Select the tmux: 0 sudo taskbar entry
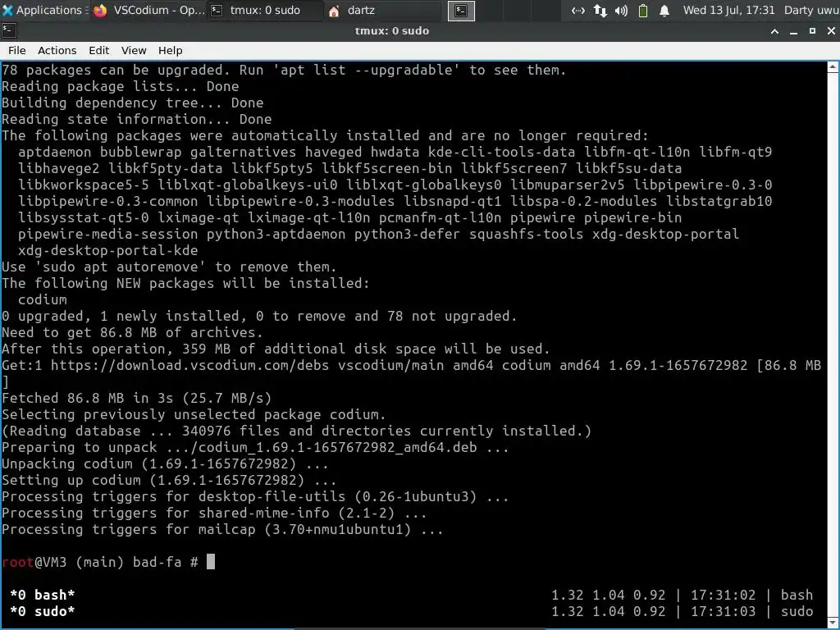Screen dimensions: 840x630 click(265, 10)
